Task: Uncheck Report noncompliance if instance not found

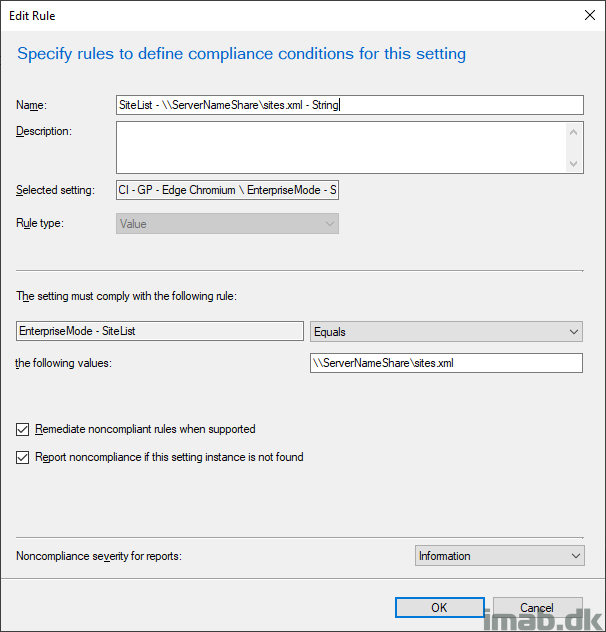Action: point(23,457)
